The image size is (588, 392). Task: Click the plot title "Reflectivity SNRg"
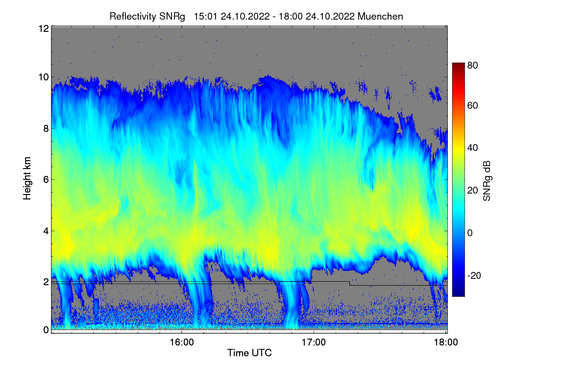point(147,16)
